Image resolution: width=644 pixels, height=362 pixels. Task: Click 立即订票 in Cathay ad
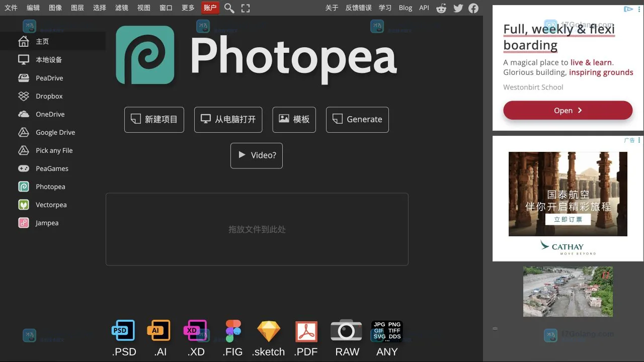[568, 219]
